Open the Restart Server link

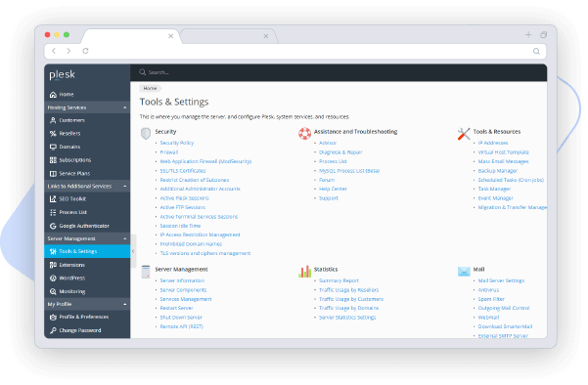(176, 308)
